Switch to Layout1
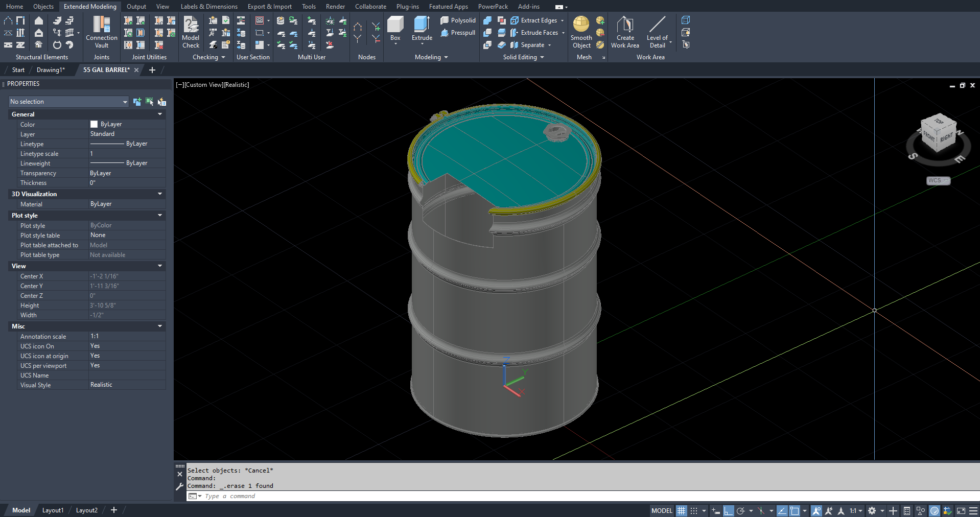The image size is (980, 517). pyautogui.click(x=53, y=510)
